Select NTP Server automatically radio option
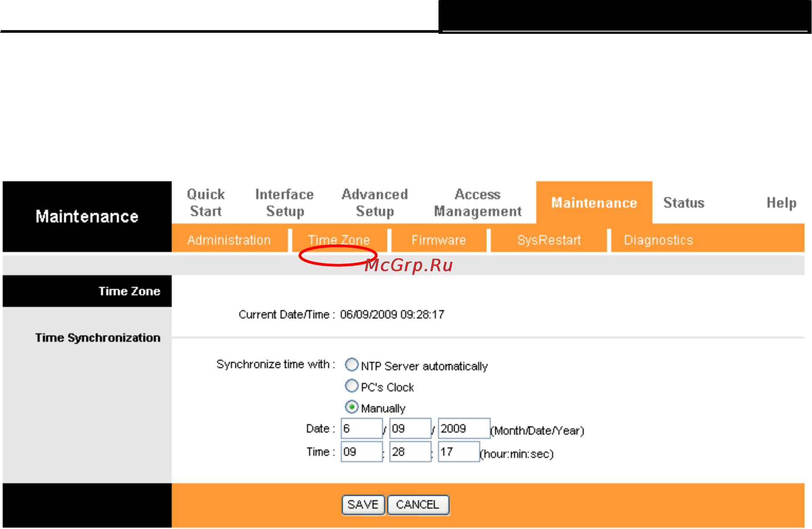The width and height of the screenshot is (812, 529). coord(352,365)
